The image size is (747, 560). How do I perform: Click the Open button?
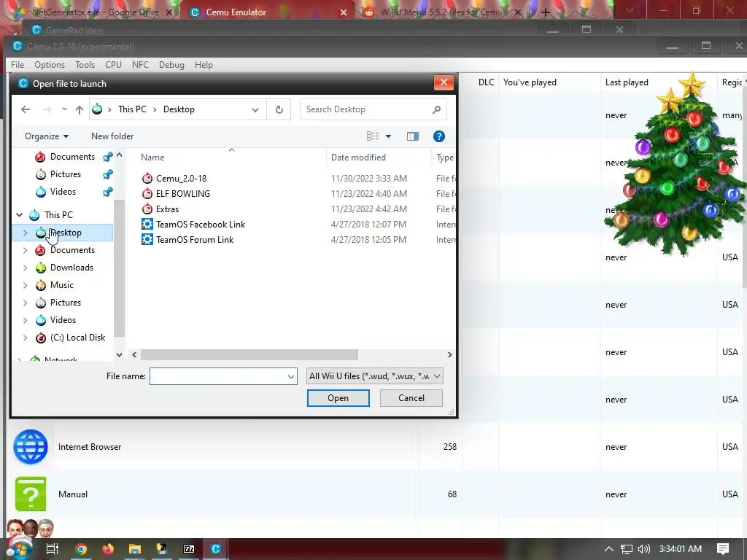click(338, 398)
